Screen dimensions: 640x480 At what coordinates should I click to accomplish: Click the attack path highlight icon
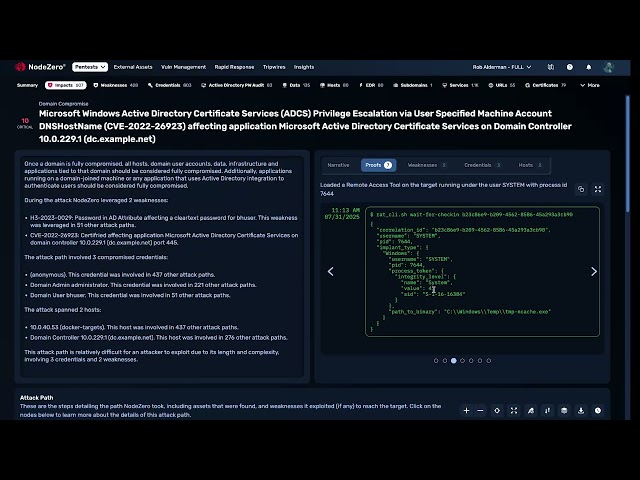coord(531,411)
